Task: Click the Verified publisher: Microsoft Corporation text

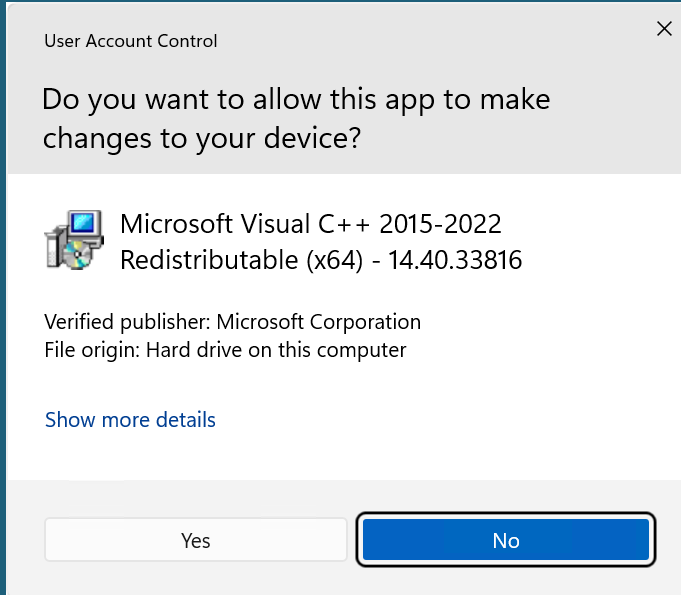Action: (233, 322)
